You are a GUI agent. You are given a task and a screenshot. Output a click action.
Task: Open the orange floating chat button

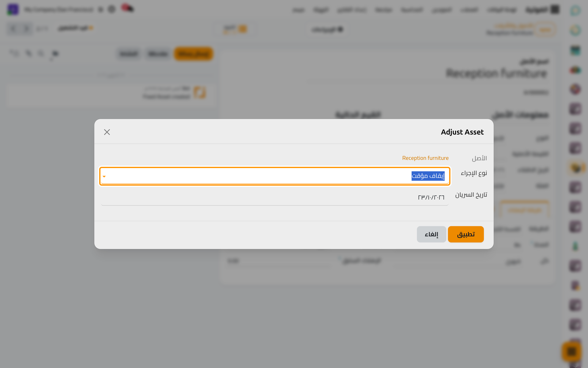click(571, 351)
